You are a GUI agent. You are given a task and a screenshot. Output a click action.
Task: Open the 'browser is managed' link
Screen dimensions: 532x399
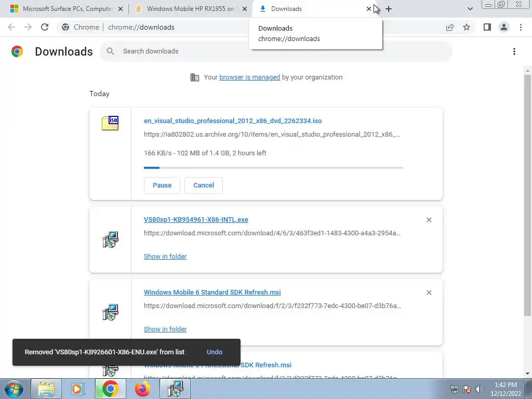click(250, 77)
